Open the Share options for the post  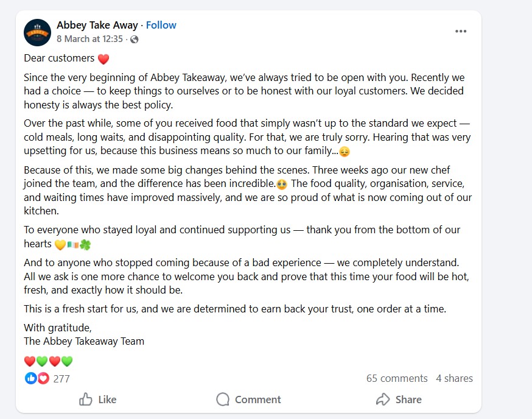399,400
